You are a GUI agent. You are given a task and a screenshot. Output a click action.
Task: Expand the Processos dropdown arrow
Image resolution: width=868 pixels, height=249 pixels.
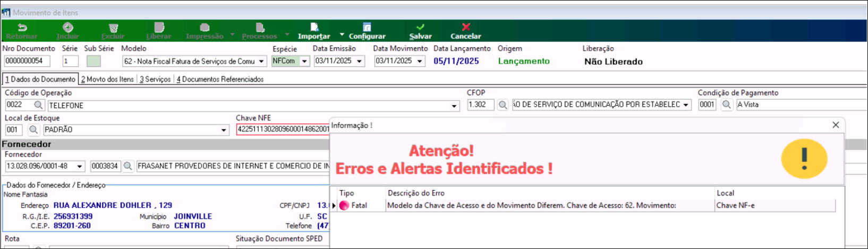click(x=287, y=35)
